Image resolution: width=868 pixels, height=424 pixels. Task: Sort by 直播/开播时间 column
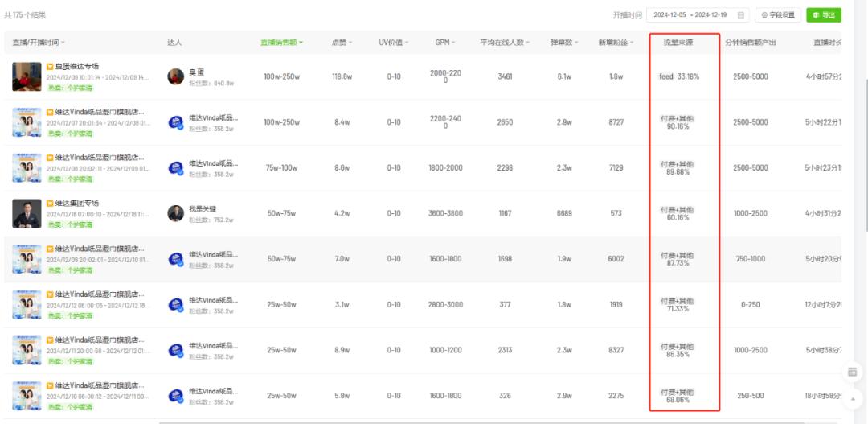tap(39, 43)
